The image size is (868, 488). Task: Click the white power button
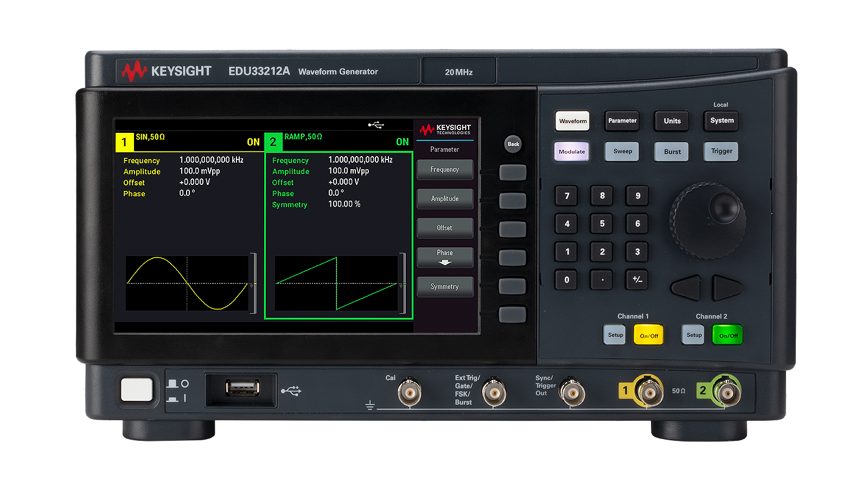point(137,390)
